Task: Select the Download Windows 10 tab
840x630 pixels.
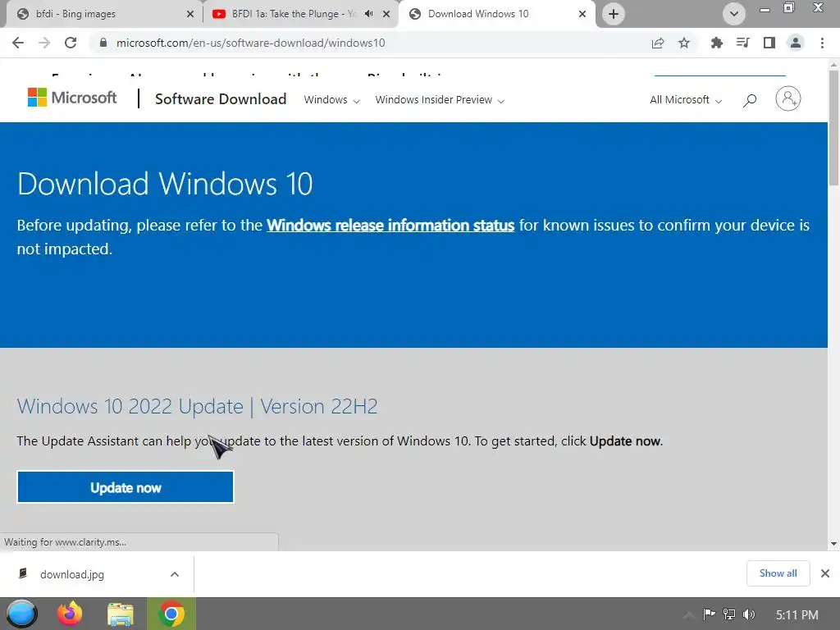Action: pos(497,14)
